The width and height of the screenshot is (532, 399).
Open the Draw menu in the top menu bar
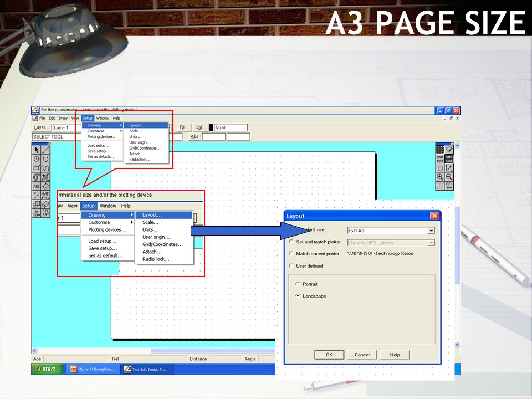tap(63, 118)
